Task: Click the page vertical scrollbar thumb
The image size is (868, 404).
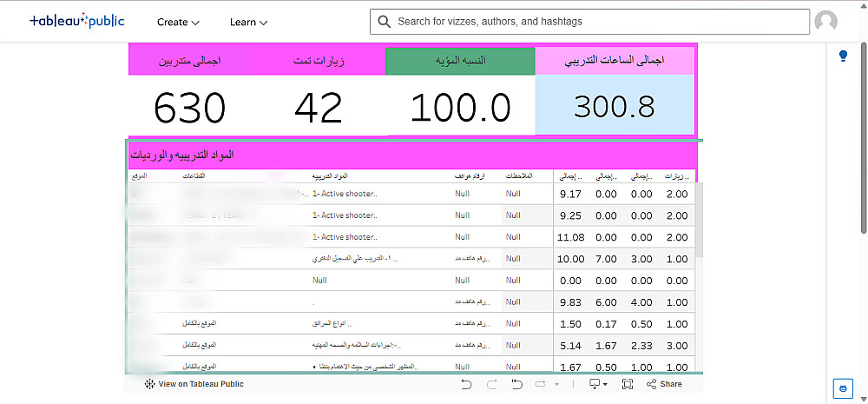Action: tap(865, 138)
